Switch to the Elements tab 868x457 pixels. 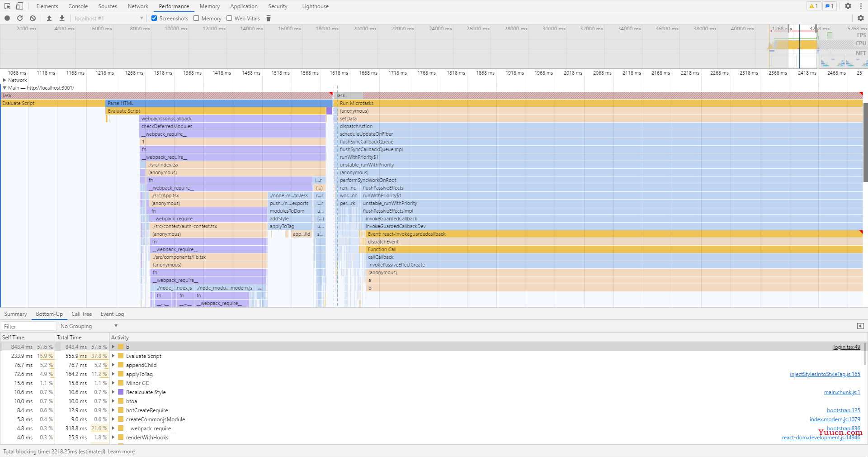(47, 6)
